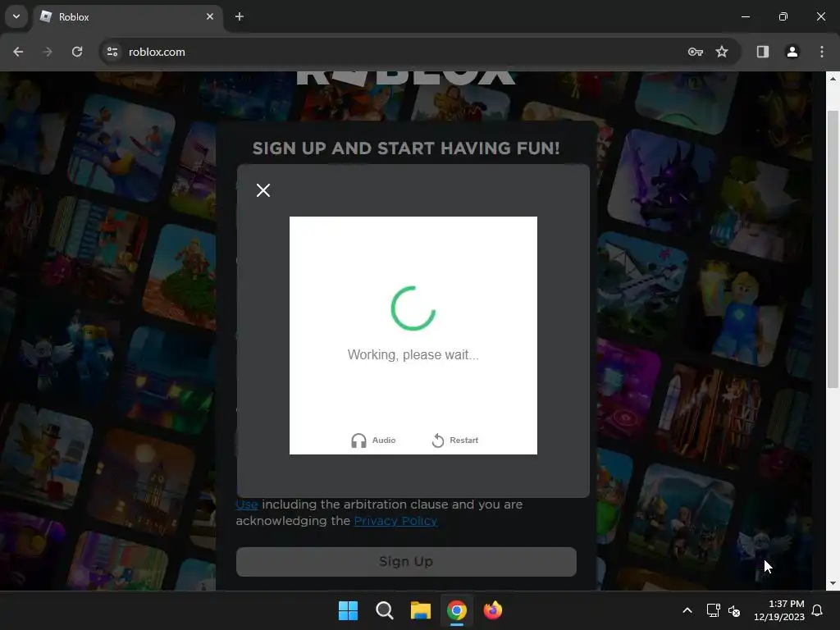Screen dimensions: 840x630
Task: Click the Chrome taskbar icon
Action: pos(457,610)
